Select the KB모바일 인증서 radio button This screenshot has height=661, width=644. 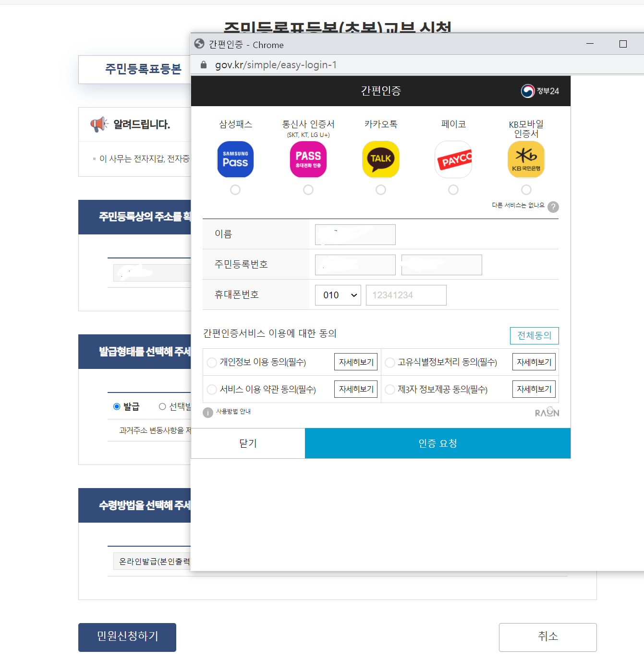(526, 190)
